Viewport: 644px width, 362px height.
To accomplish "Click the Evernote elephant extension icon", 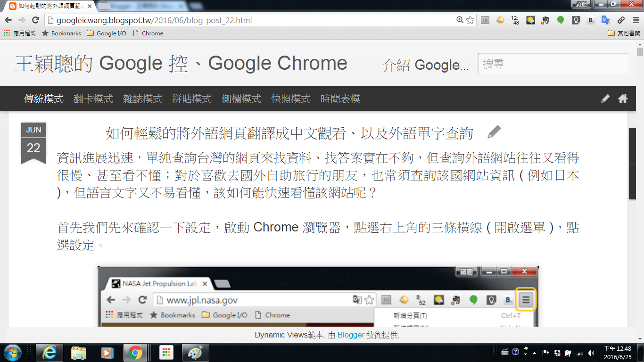I will pos(545,20).
